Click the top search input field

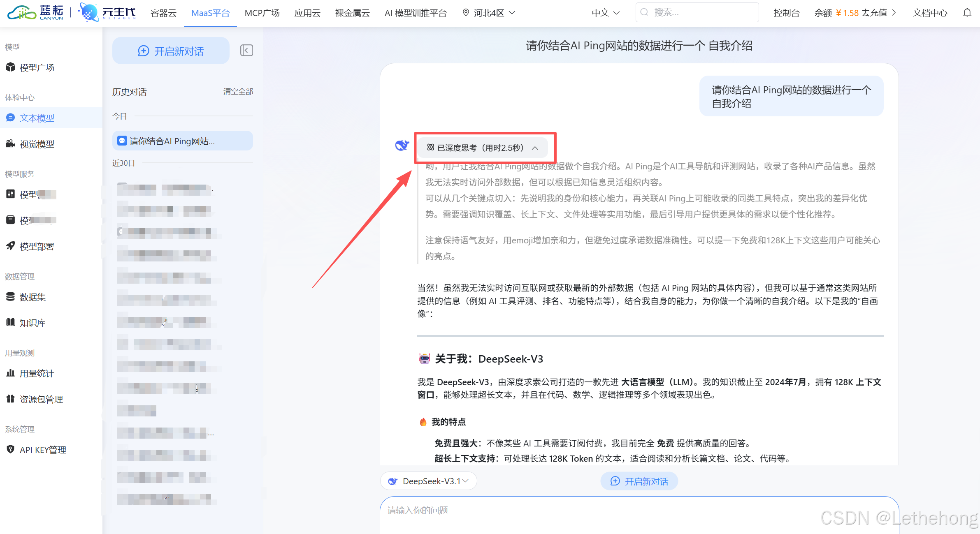pos(697,12)
